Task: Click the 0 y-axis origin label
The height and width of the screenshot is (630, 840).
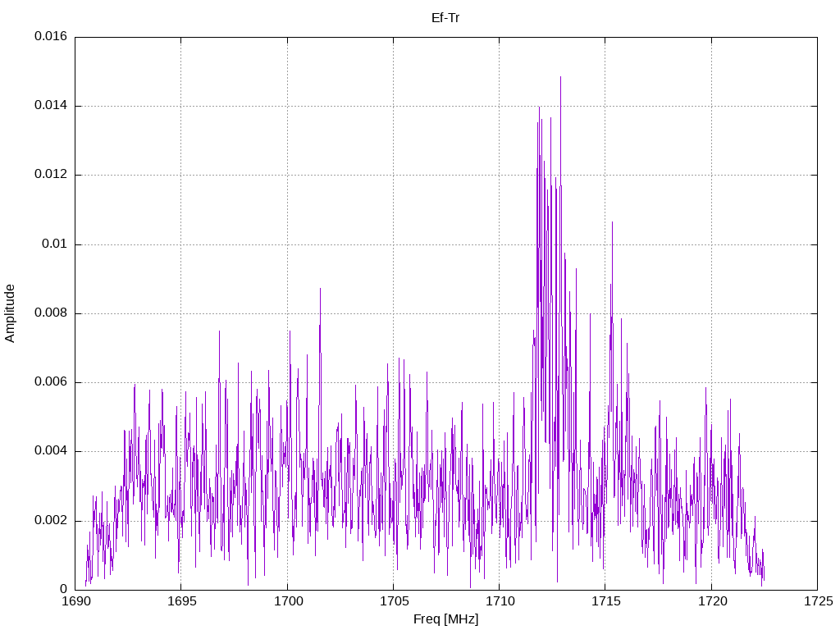Action: [63, 590]
